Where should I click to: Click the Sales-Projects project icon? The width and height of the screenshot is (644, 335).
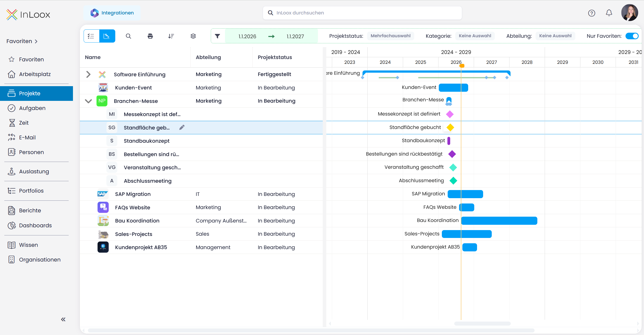click(x=103, y=234)
